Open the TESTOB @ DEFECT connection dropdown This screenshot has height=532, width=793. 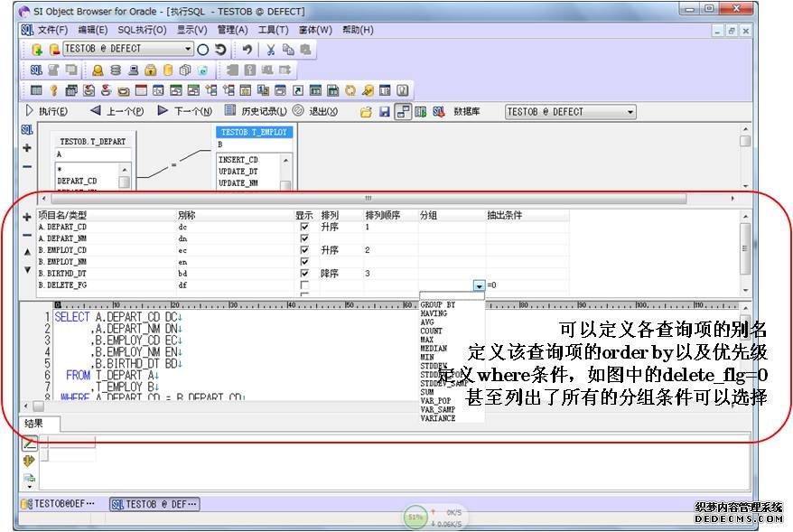[188, 50]
